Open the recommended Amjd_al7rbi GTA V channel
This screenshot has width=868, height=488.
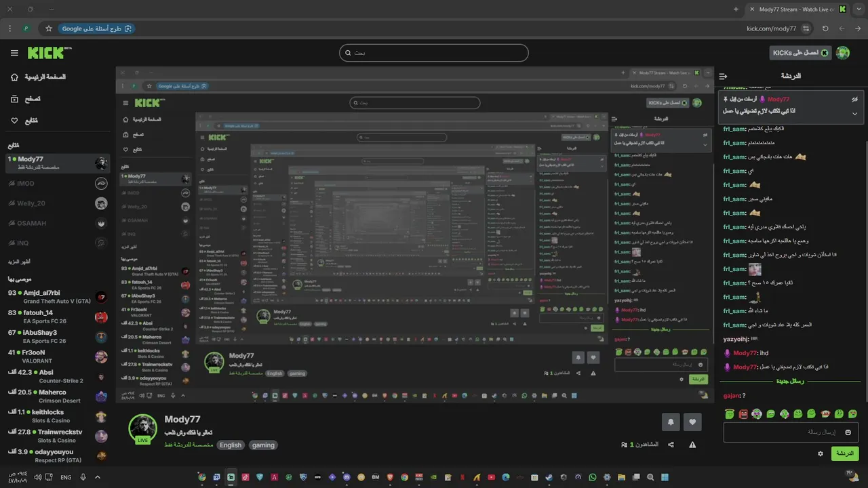tap(57, 297)
